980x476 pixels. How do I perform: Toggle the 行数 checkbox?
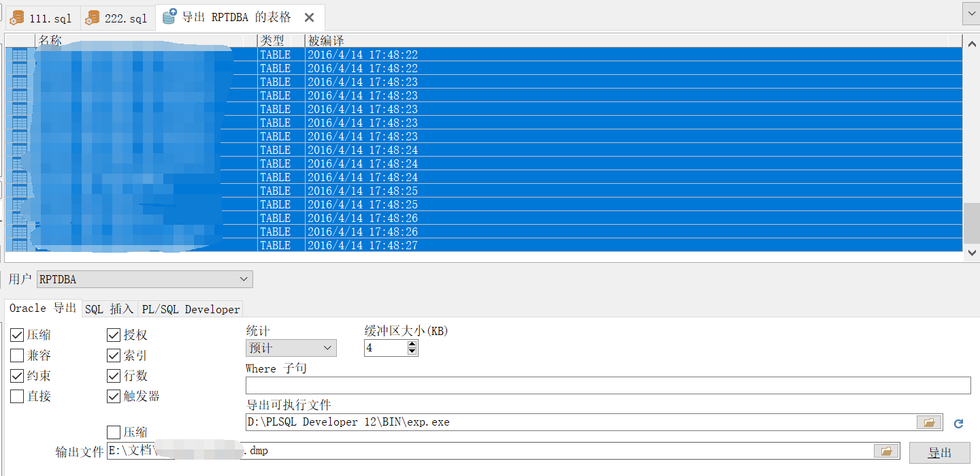coord(114,376)
